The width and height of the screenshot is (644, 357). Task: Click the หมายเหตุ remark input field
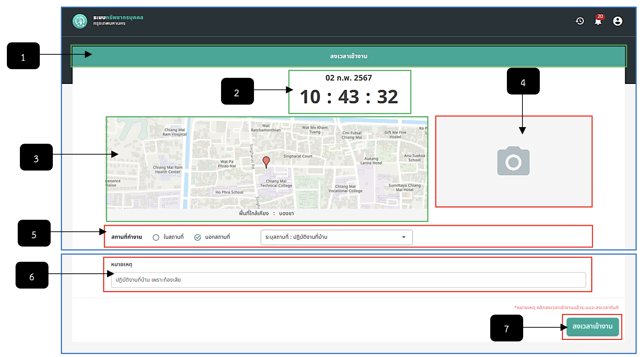click(348, 280)
